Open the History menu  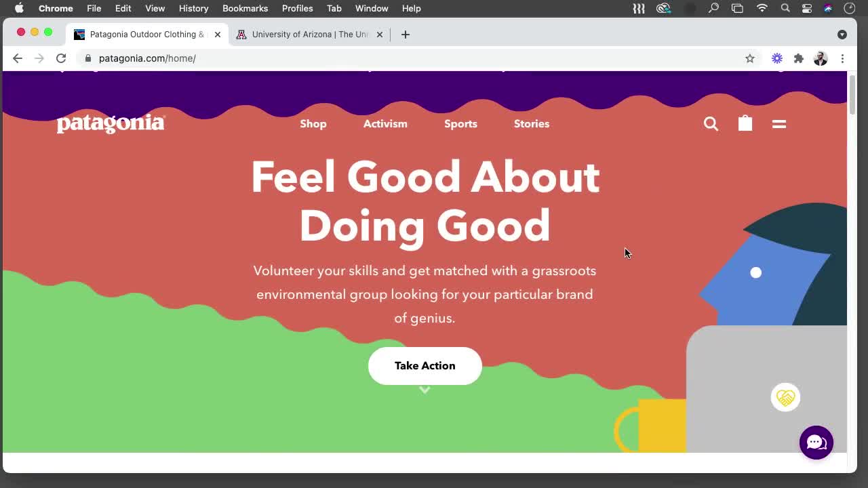[193, 8]
